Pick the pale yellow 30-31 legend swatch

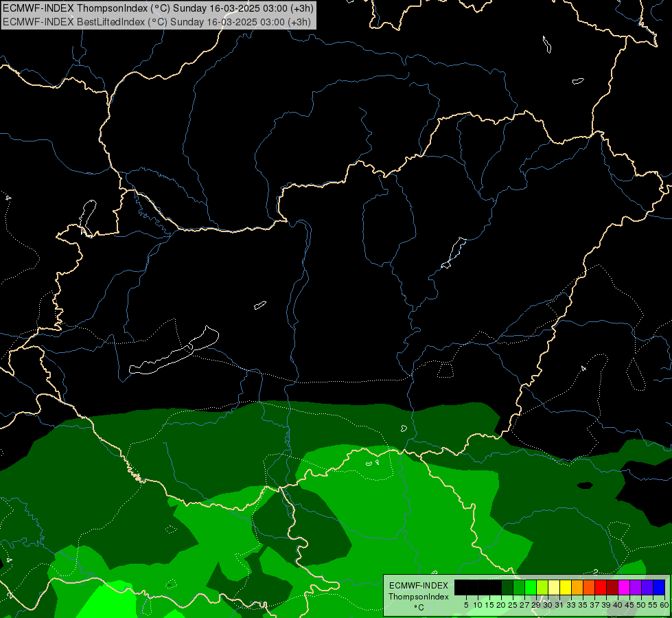[x=554, y=587]
